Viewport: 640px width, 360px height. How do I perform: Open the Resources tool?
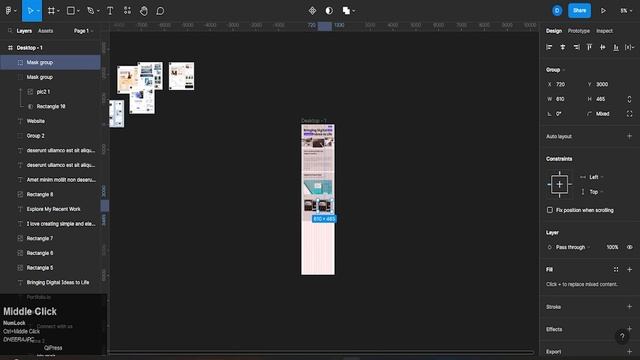pyautogui.click(x=127, y=11)
